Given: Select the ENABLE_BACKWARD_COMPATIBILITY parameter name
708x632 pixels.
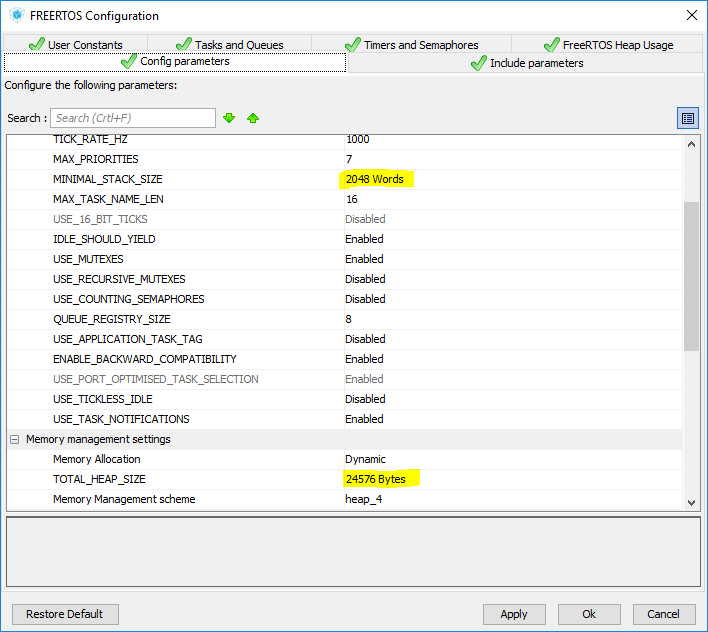Looking at the screenshot, I should [144, 359].
